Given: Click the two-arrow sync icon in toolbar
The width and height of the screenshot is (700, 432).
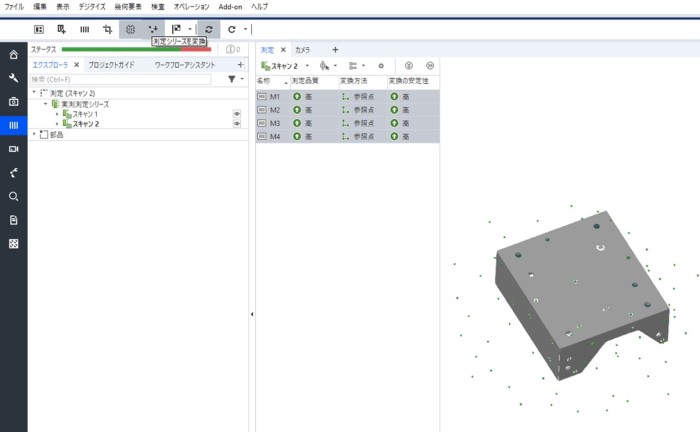Looking at the screenshot, I should click(x=209, y=29).
